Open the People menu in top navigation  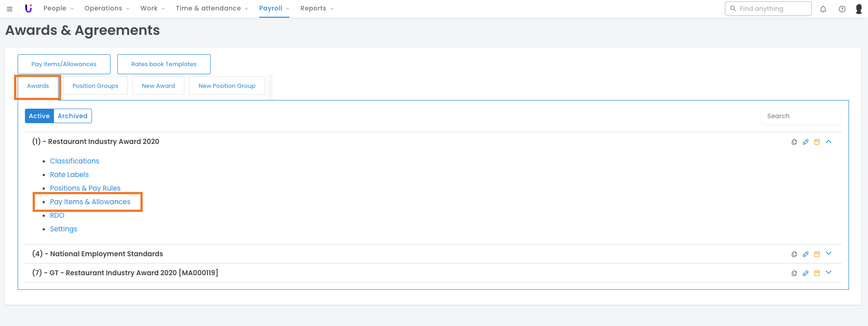click(x=58, y=9)
